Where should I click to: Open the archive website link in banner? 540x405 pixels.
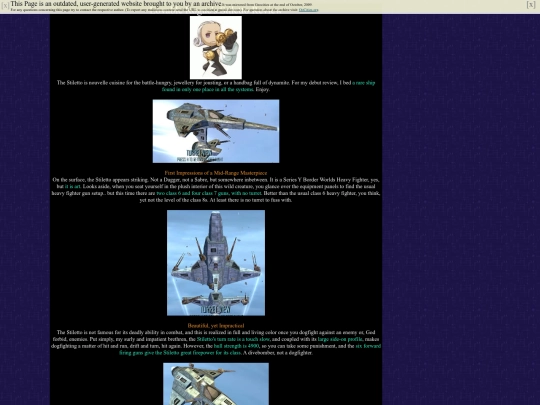(308, 10)
